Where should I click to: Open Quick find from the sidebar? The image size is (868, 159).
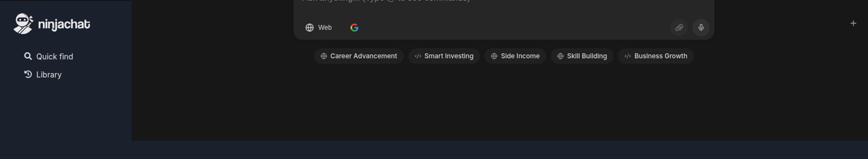[x=54, y=57]
